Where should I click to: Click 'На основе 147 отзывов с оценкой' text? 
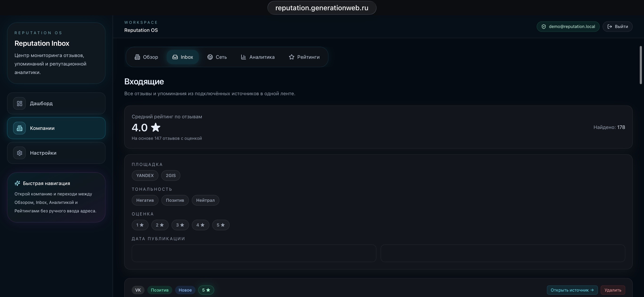pyautogui.click(x=167, y=138)
